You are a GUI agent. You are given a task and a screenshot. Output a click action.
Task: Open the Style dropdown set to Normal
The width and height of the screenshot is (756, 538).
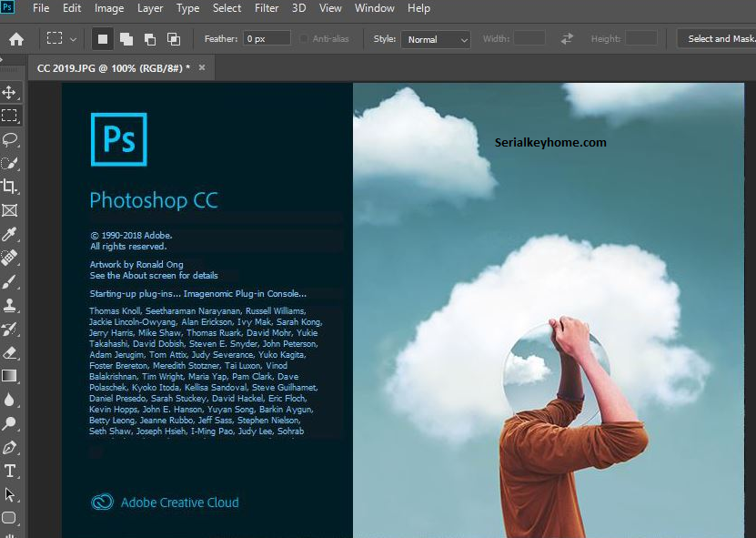click(x=436, y=39)
